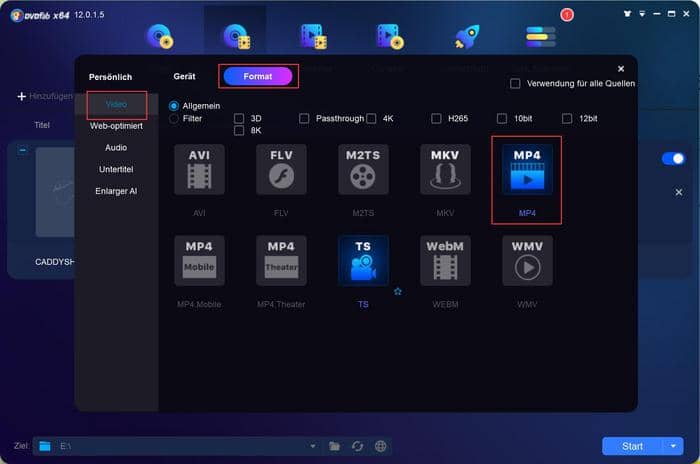Toggle the blue switch on source row
Viewport: 700px width, 464px height.
673,159
